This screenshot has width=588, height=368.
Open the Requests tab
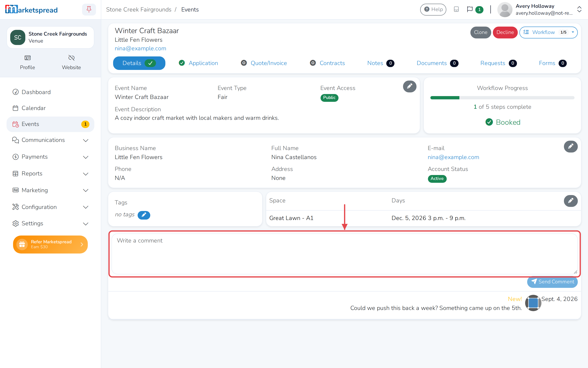click(x=498, y=63)
